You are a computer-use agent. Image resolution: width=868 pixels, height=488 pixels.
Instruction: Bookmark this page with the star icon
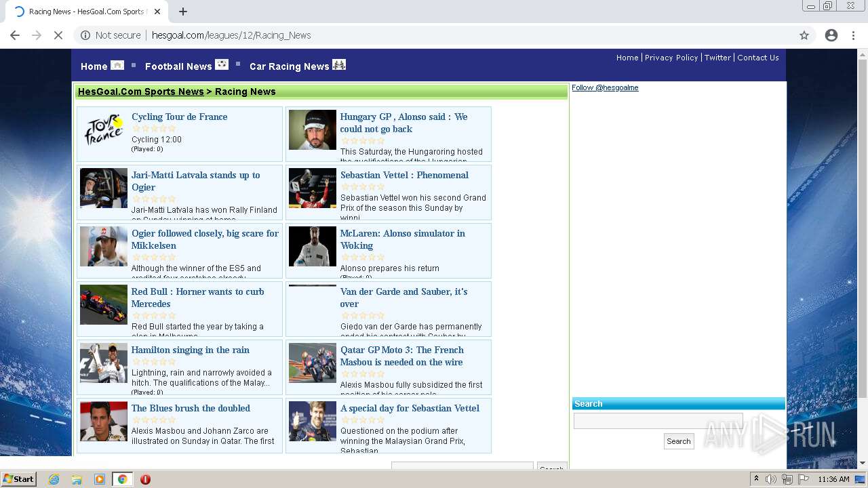click(x=804, y=35)
